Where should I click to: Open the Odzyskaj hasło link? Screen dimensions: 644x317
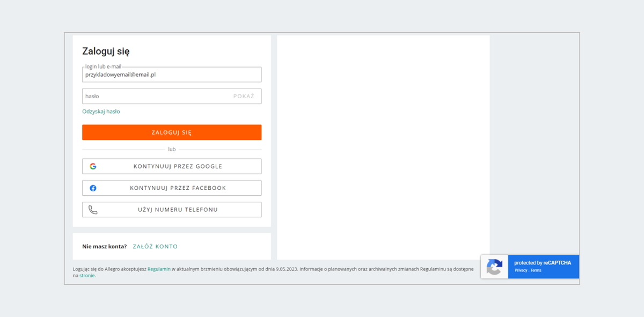tap(101, 112)
